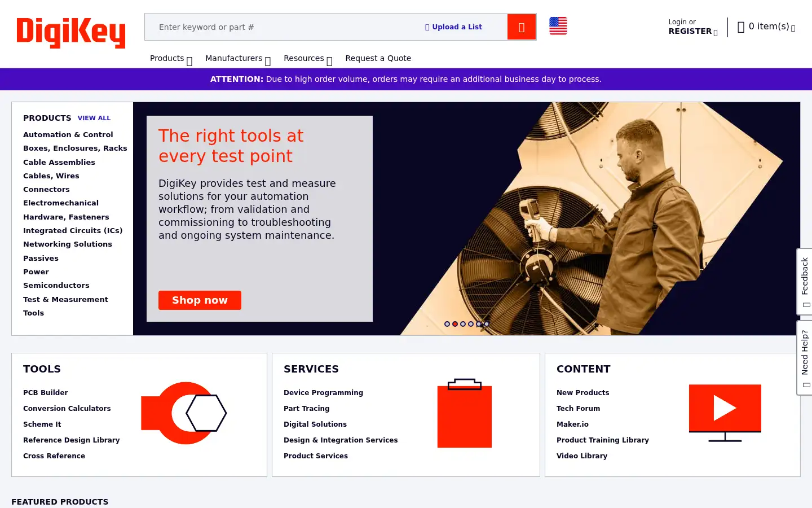Open Design & Integration Services
Image resolution: width=812 pixels, height=508 pixels.
coord(341,440)
